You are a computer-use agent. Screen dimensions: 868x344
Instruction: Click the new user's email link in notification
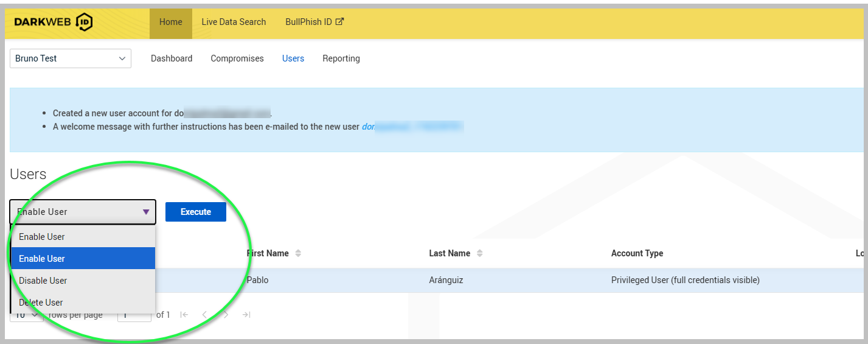(412, 127)
